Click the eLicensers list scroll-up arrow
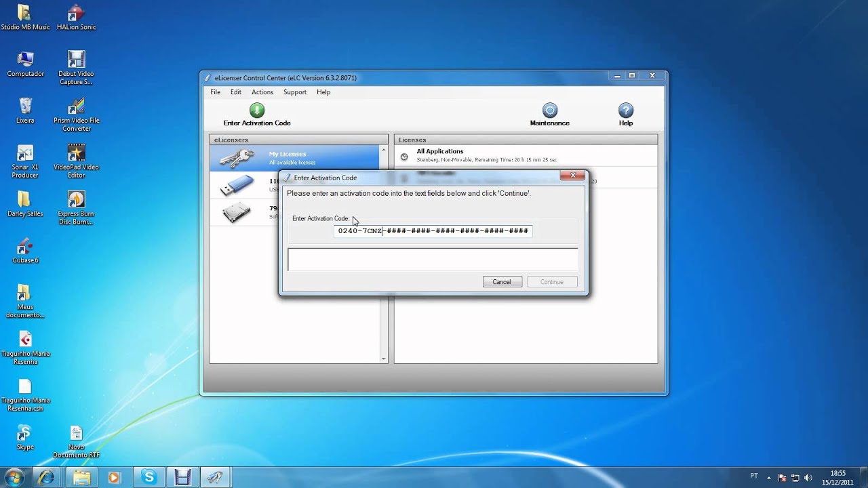Image resolution: width=868 pixels, height=488 pixels. (383, 150)
